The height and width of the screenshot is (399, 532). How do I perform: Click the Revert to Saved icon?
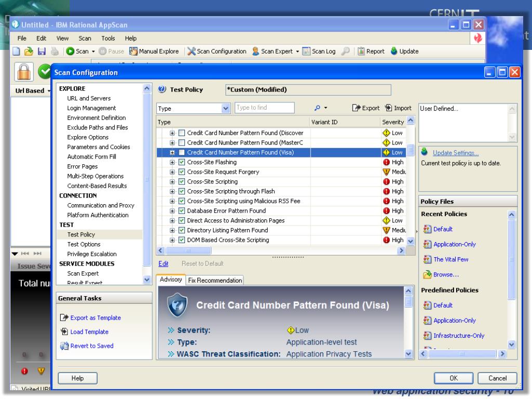coord(64,345)
